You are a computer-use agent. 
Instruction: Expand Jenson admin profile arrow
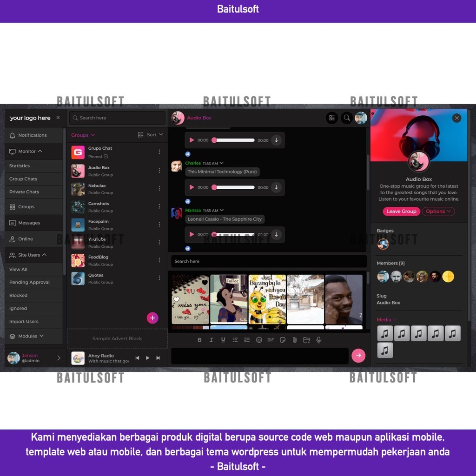coord(59,358)
